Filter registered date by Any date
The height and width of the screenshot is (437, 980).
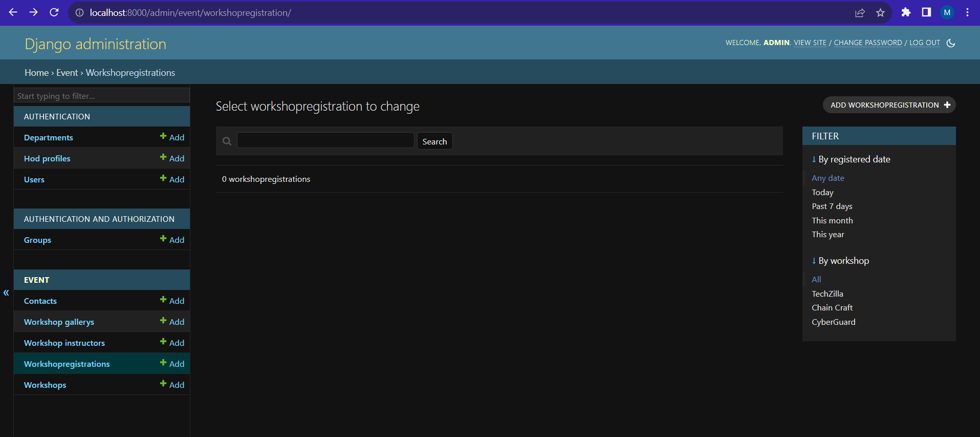(827, 178)
